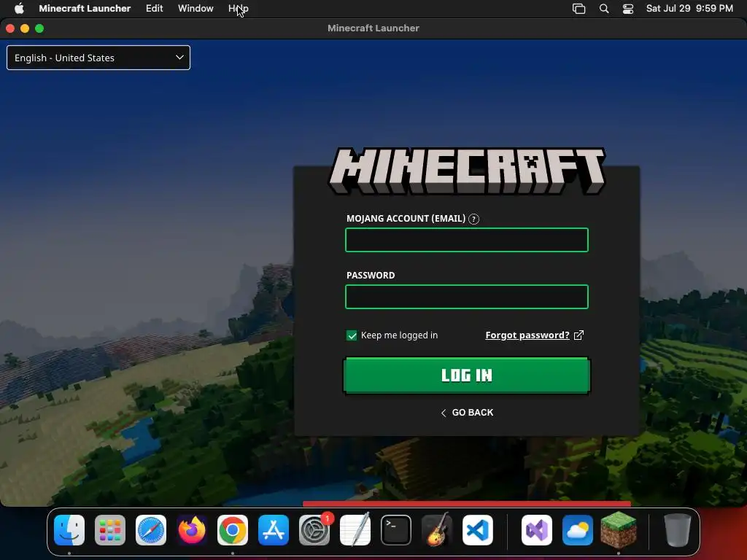Screen dimensions: 747x560
Task: Open Visual Studio Code from the dock
Action: (x=478, y=530)
